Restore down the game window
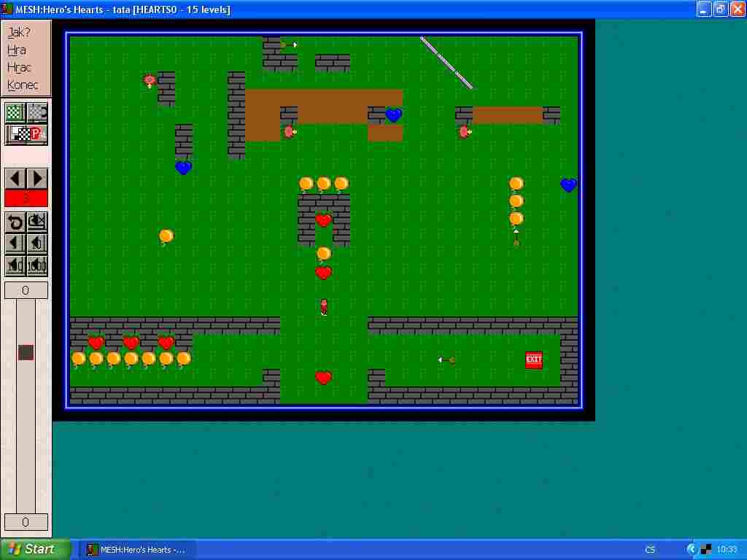Viewport: 747px width, 560px height. click(x=721, y=9)
